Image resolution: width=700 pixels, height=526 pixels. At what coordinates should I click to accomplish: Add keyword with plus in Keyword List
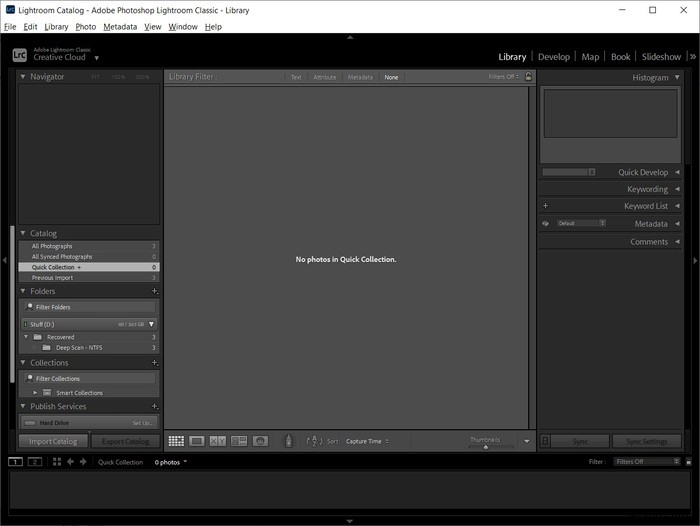[545, 206]
